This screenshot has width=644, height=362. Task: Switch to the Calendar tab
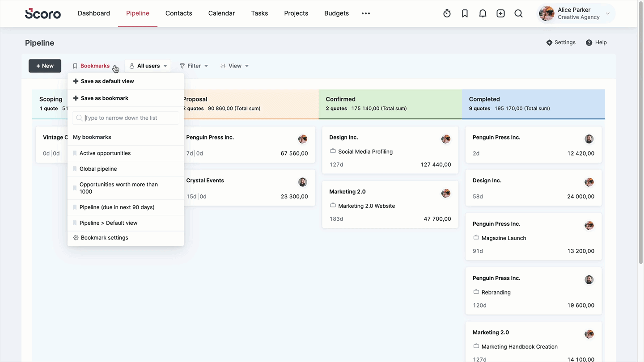[221, 13]
